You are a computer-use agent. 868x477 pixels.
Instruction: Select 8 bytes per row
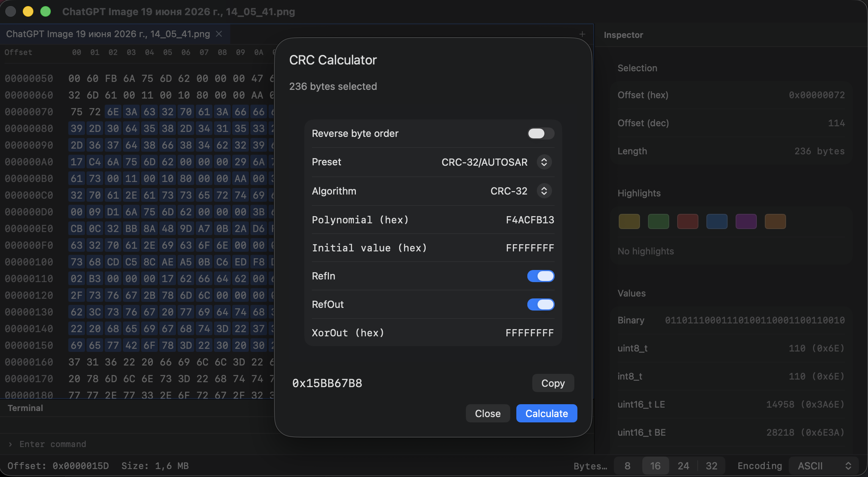627,466
